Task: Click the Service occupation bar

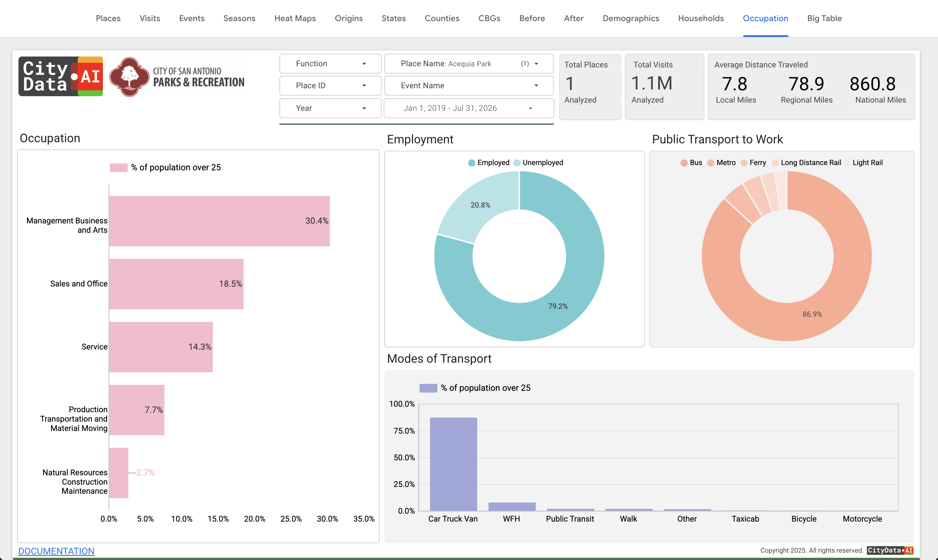Action: pyautogui.click(x=161, y=347)
